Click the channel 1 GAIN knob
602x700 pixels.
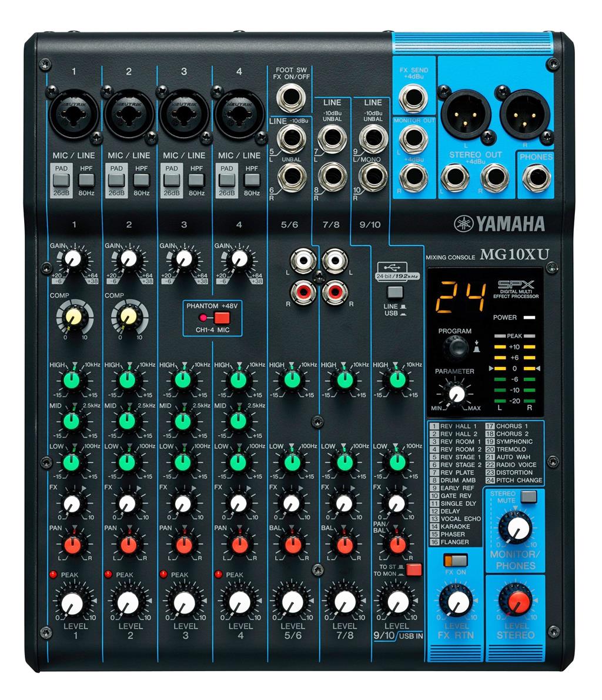point(73,258)
